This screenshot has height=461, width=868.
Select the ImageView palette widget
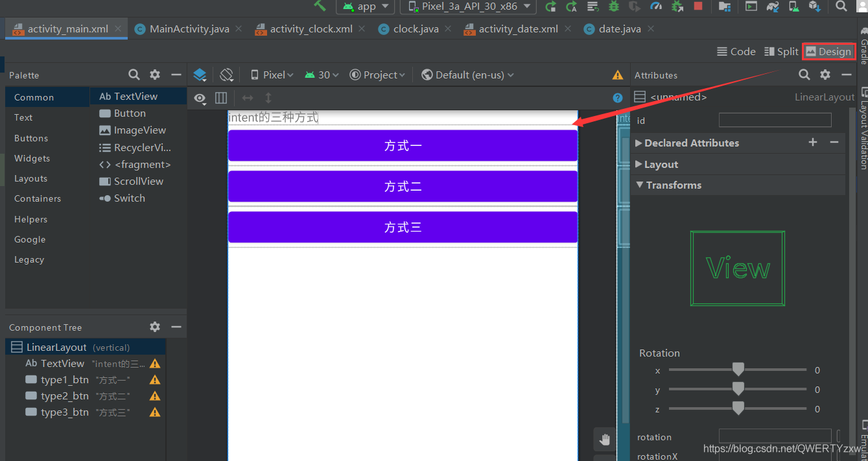click(138, 130)
